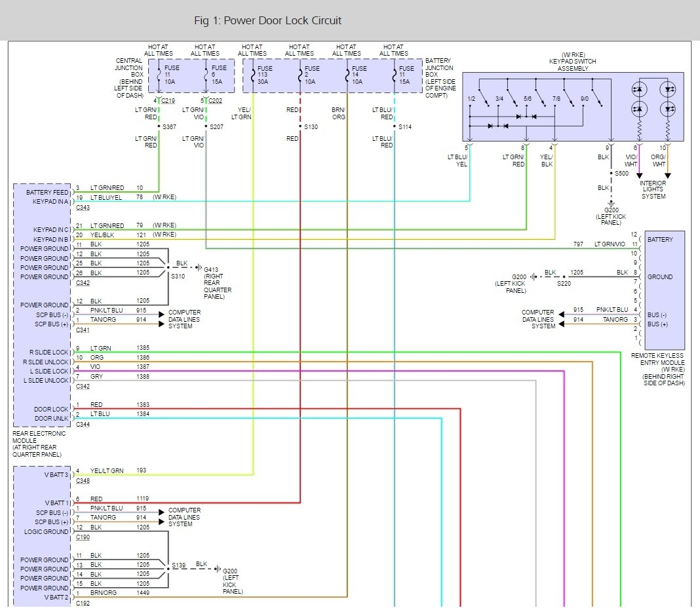Click the Fuse 113 30A symbol
700x612 pixels.
[x=253, y=75]
